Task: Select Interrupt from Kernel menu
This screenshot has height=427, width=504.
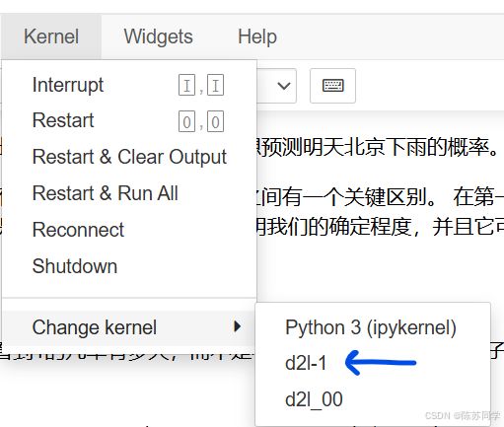Action: (x=129, y=85)
